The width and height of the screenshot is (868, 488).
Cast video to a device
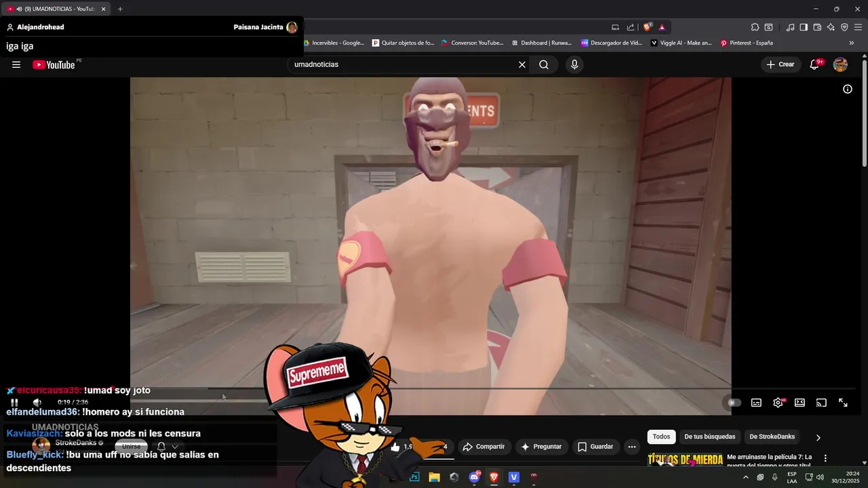(821, 403)
